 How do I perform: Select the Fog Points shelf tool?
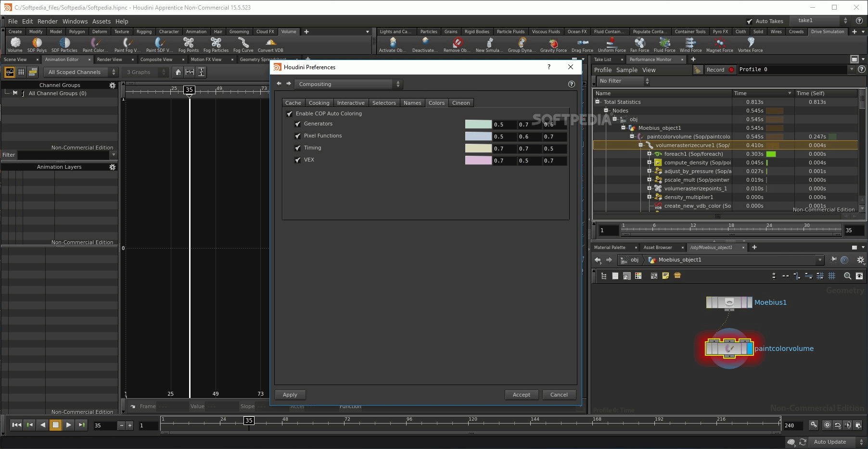pos(189,45)
